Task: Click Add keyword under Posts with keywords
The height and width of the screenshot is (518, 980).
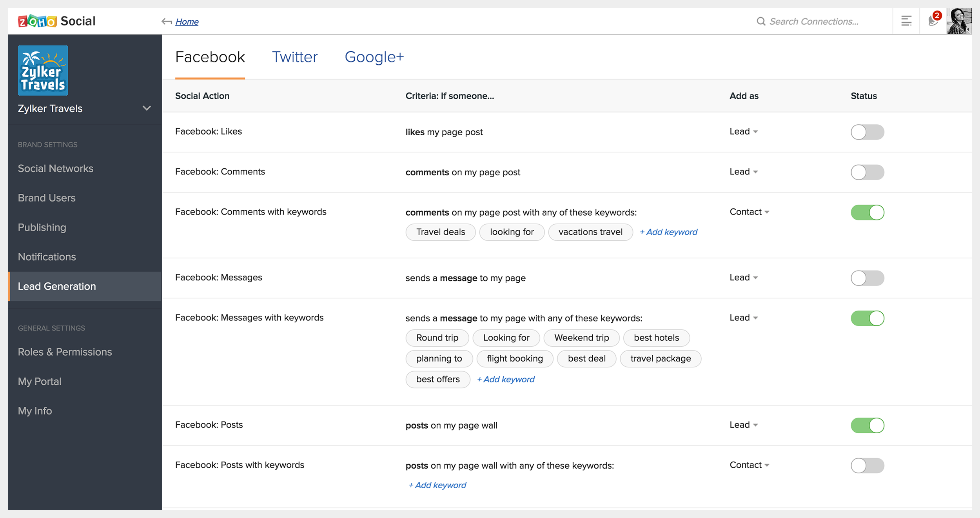Action: pyautogui.click(x=437, y=485)
